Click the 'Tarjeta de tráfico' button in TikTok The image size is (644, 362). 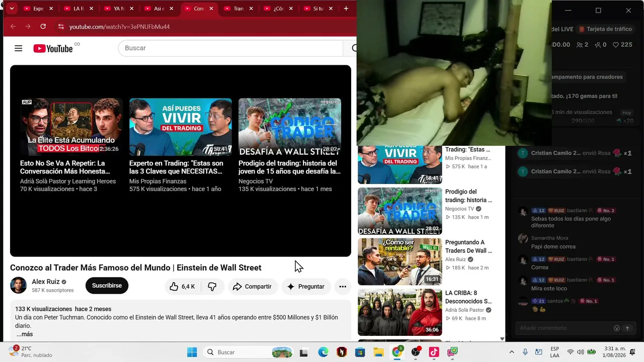[605, 29]
